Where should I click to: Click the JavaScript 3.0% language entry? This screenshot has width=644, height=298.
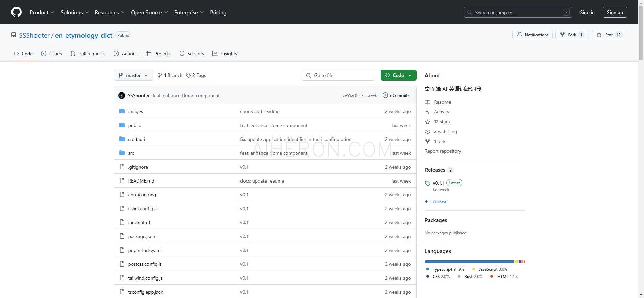click(x=490, y=269)
